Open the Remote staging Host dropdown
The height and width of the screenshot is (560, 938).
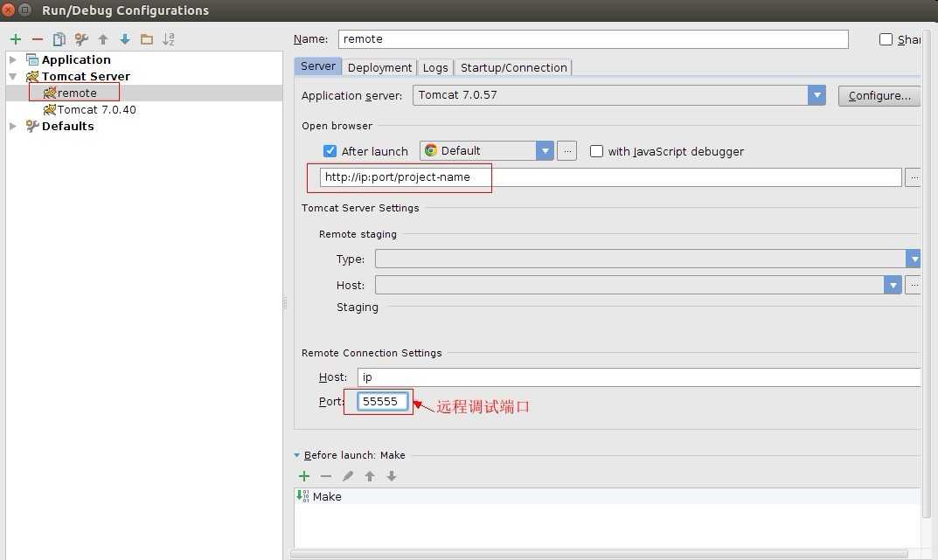[893, 285]
